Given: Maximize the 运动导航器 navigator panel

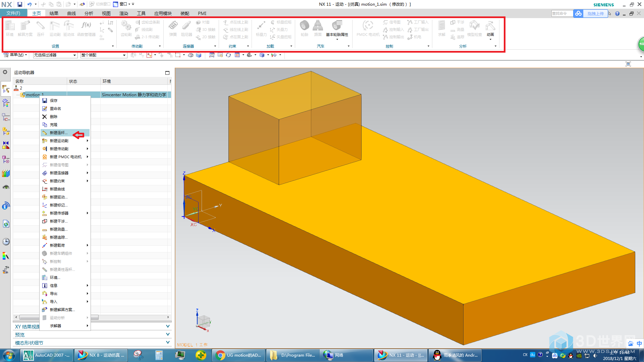Looking at the screenshot, I should pos(167,73).
